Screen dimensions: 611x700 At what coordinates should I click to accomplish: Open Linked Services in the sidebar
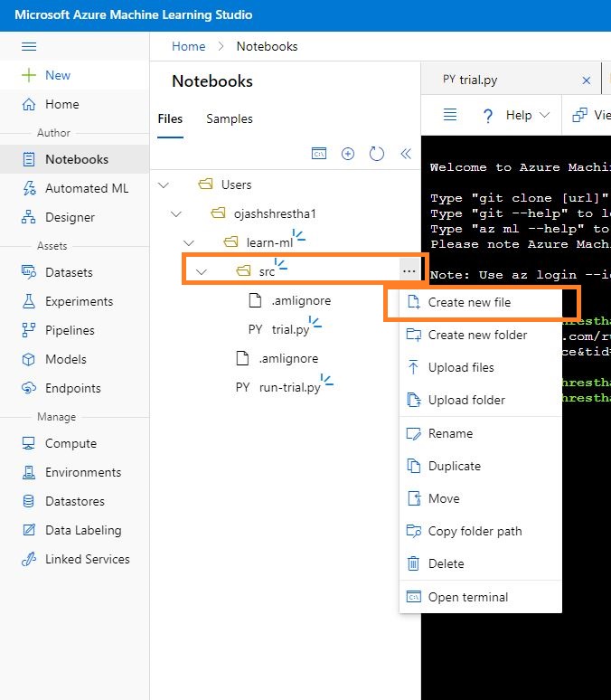[x=75, y=560]
